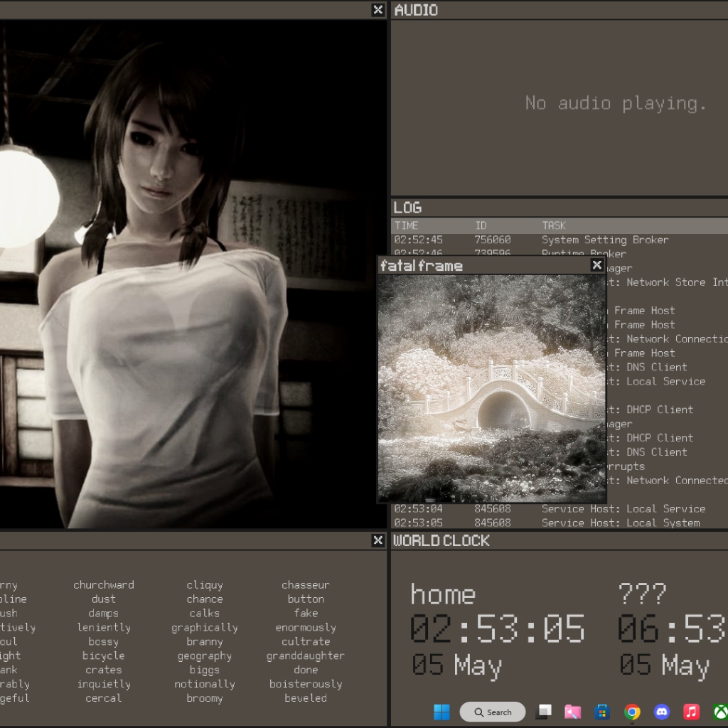Close the fatal frame image window
This screenshot has width=728, height=728.
coord(596,265)
